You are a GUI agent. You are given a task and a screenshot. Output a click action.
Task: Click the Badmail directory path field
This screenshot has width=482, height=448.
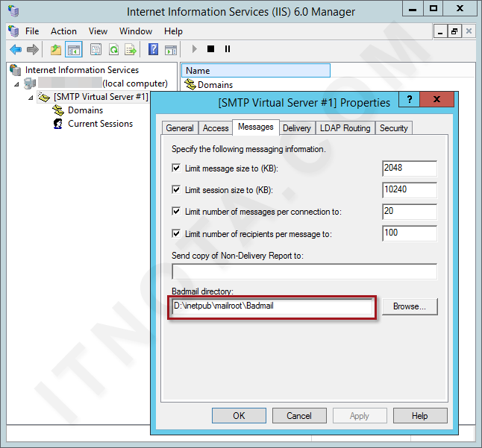[272, 306]
